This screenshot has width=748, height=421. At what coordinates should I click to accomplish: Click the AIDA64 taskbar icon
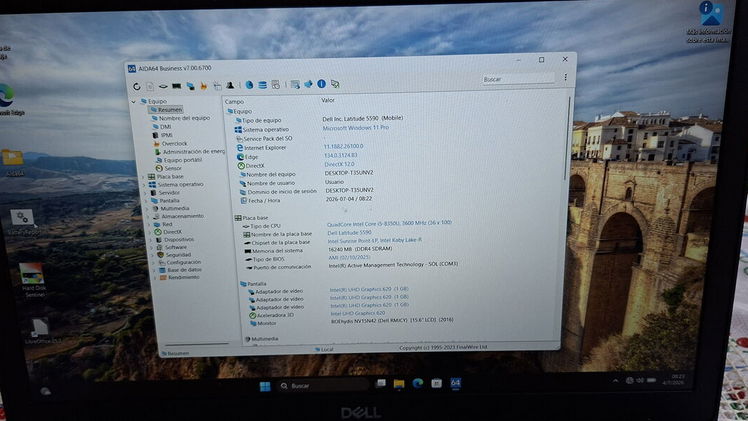click(456, 383)
